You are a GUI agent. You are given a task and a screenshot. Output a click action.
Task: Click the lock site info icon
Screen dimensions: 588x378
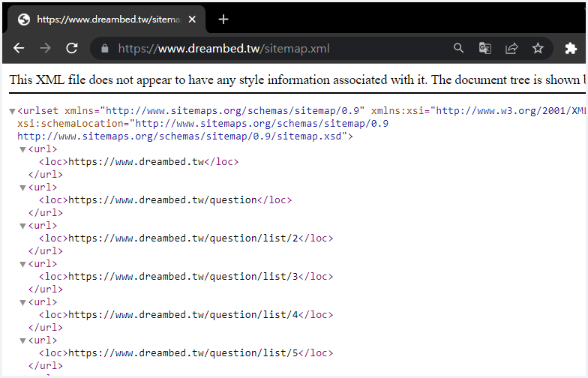(104, 49)
